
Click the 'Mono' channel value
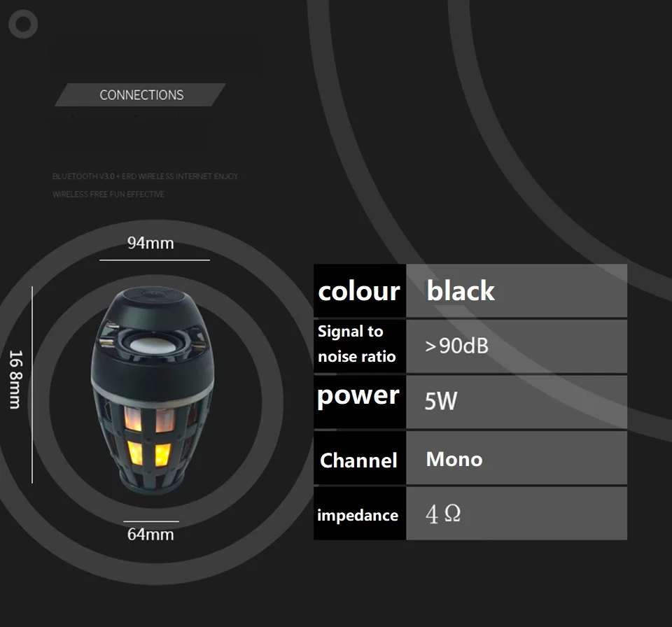(x=454, y=459)
